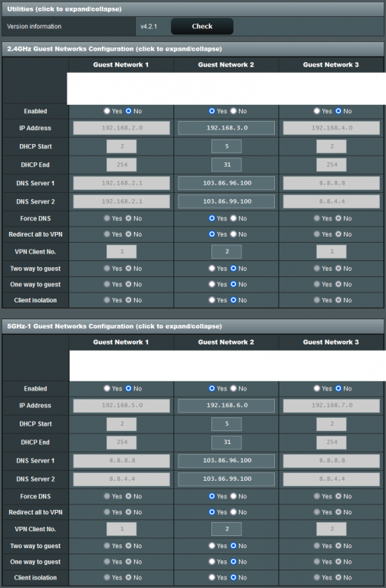Viewport: 386px width, 588px height.
Task: Click the 5GHz-1 Client isolation row label
Action: (x=36, y=577)
